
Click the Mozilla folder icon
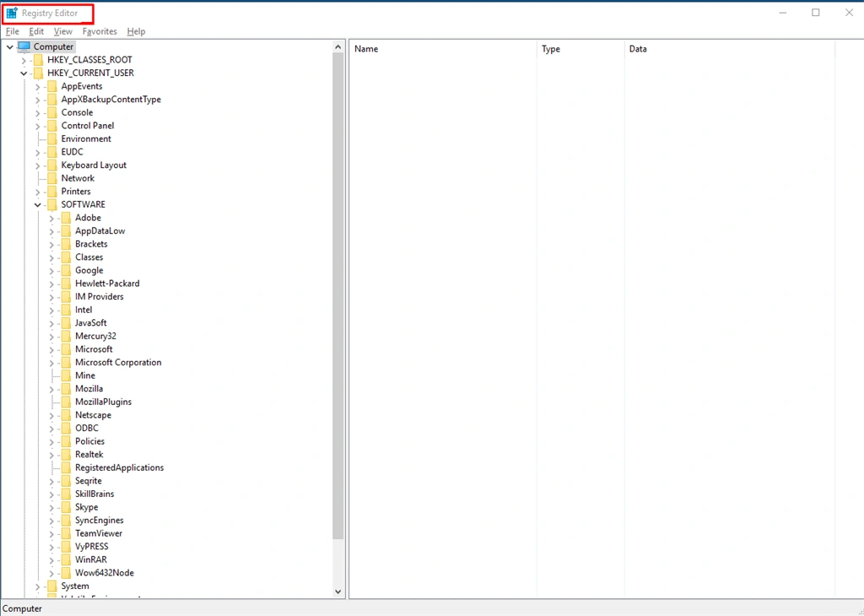click(66, 388)
